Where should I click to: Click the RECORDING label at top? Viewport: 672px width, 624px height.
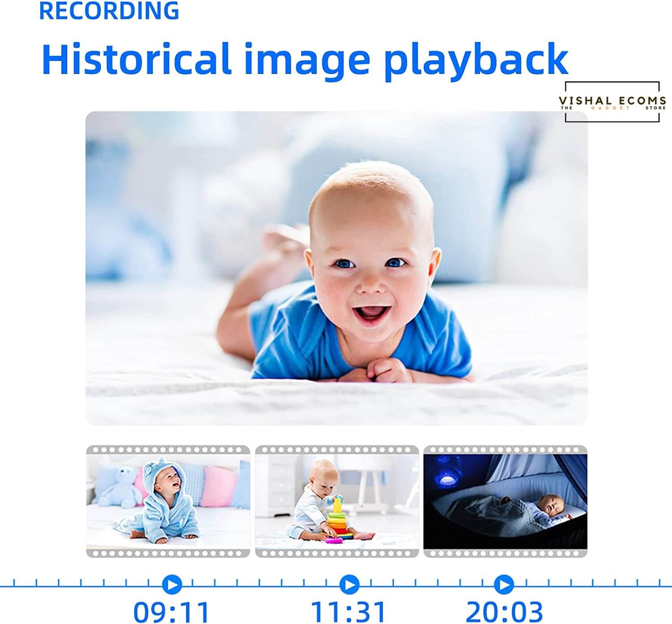pos(109,11)
